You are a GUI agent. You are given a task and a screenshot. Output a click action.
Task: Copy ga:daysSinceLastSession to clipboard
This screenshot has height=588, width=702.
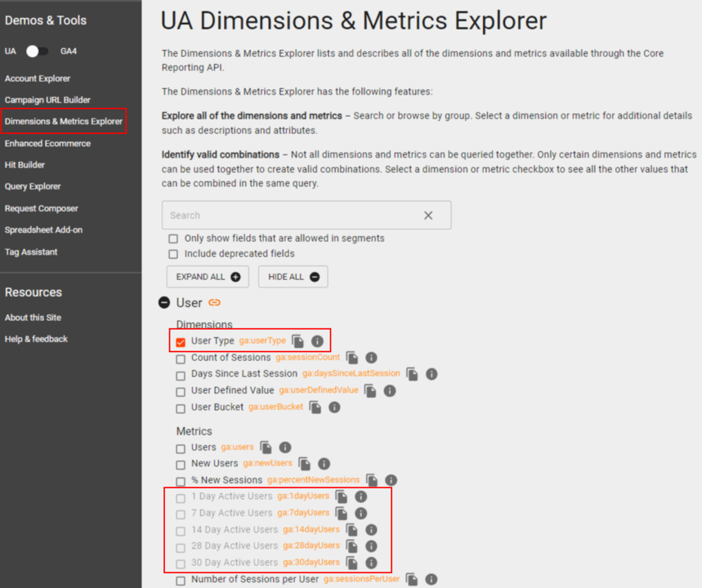click(x=413, y=374)
